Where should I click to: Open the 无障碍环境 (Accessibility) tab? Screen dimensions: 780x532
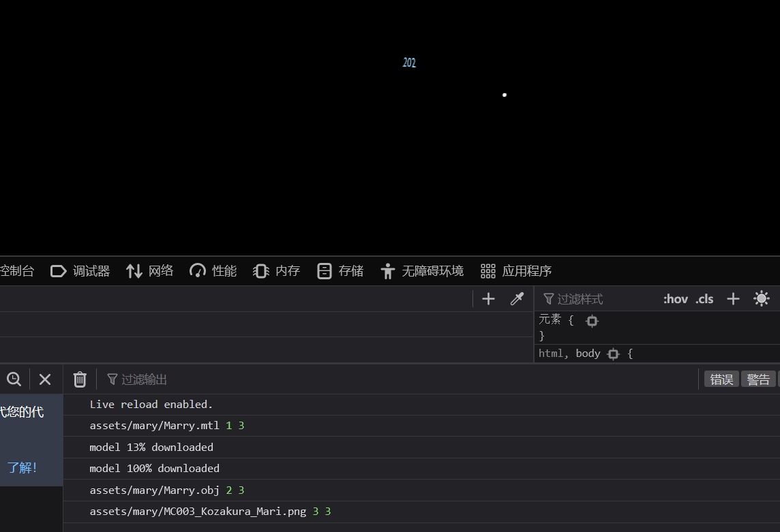point(422,271)
